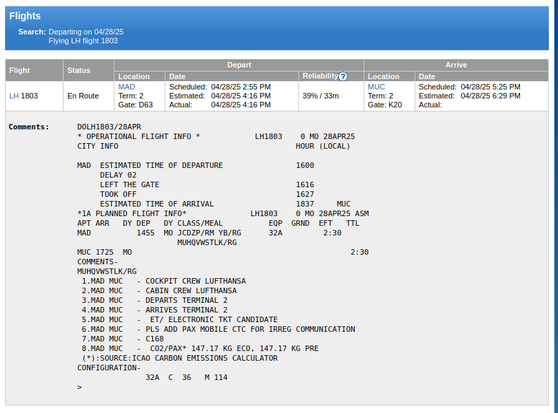Open the LH airline link
This screenshot has height=413, width=558.
coord(14,96)
